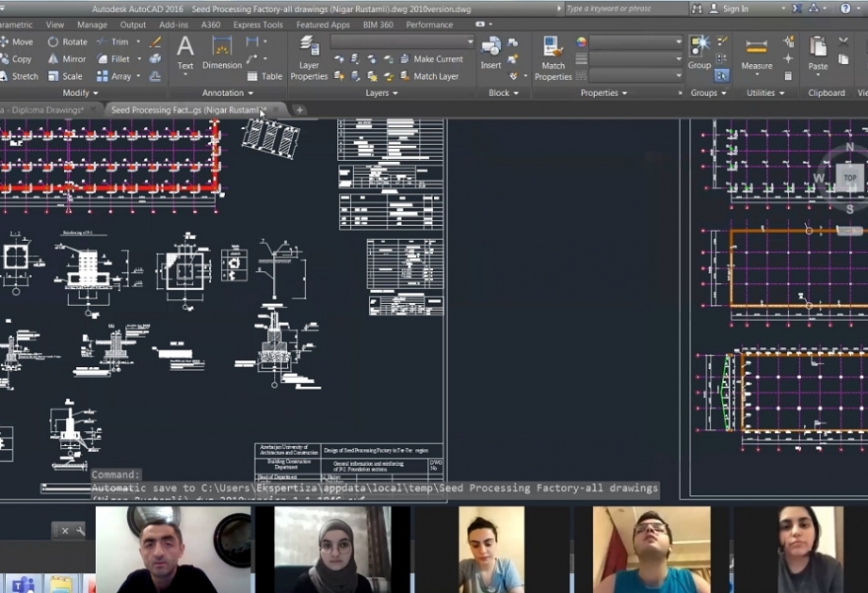Viewport: 868px width, 593px height.
Task: Insert a Table from Annotation panel
Action: (x=265, y=76)
